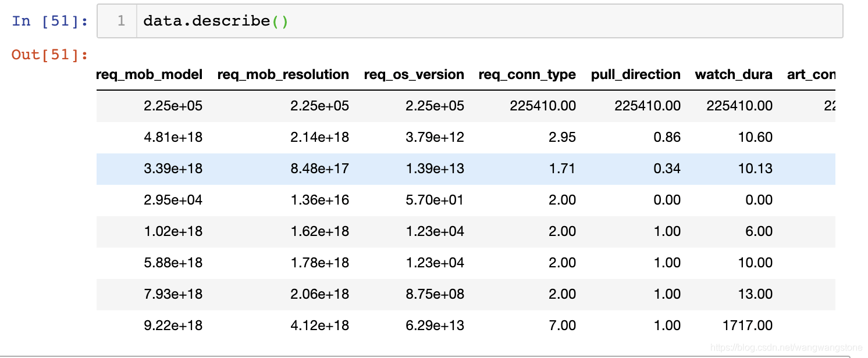Click line number 1 in code cell

point(120,22)
